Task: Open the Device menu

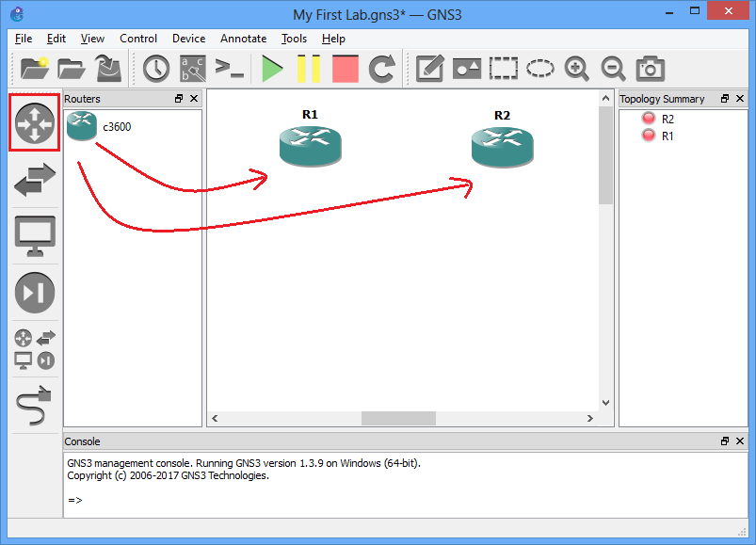Action: tap(188, 39)
